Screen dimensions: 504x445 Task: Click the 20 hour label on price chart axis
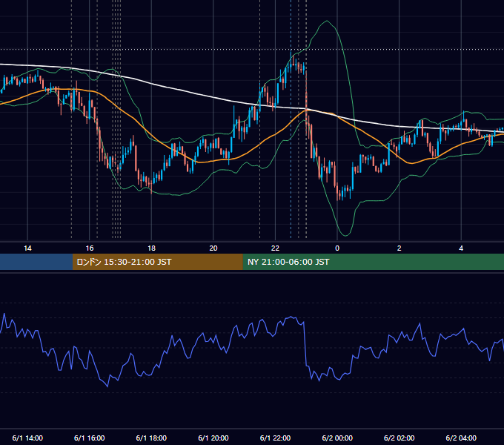[213, 248]
